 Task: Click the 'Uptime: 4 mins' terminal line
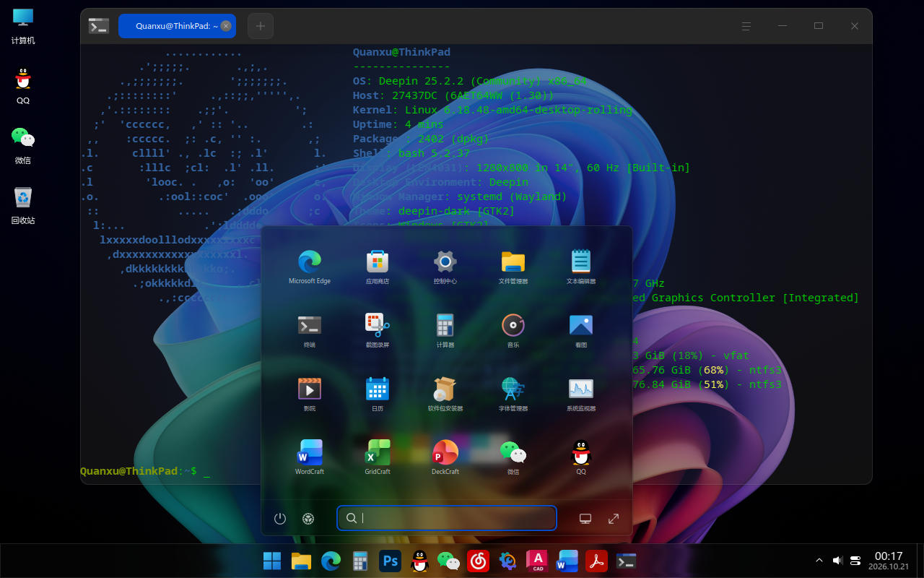(398, 124)
